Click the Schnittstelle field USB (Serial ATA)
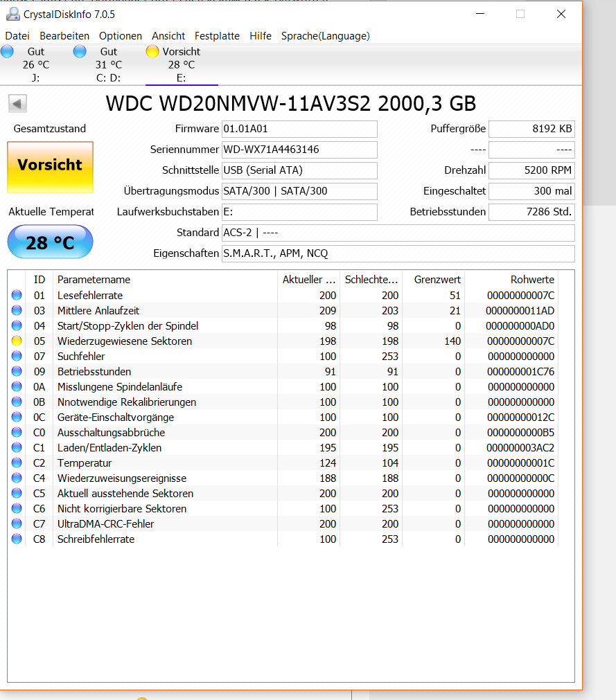616x700 pixels. coord(299,170)
